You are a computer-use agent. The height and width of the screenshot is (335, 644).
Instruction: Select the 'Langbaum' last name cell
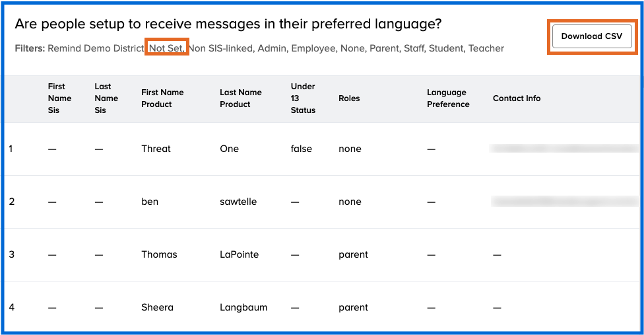coord(243,307)
